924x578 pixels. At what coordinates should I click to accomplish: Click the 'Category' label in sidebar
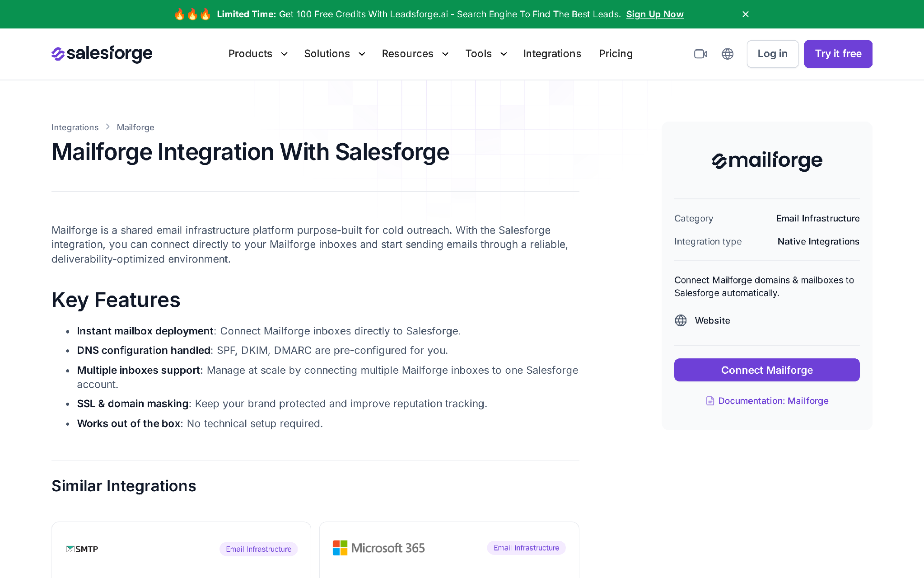point(694,218)
